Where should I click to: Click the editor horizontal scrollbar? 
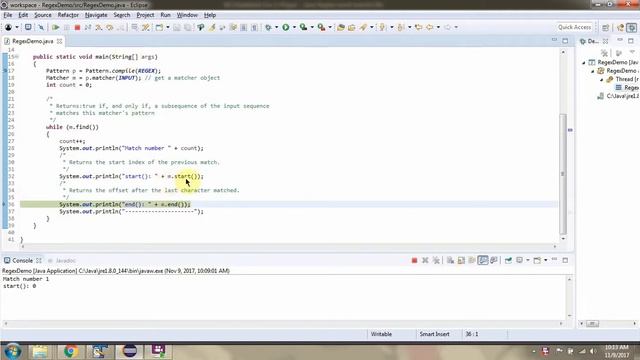point(289,246)
